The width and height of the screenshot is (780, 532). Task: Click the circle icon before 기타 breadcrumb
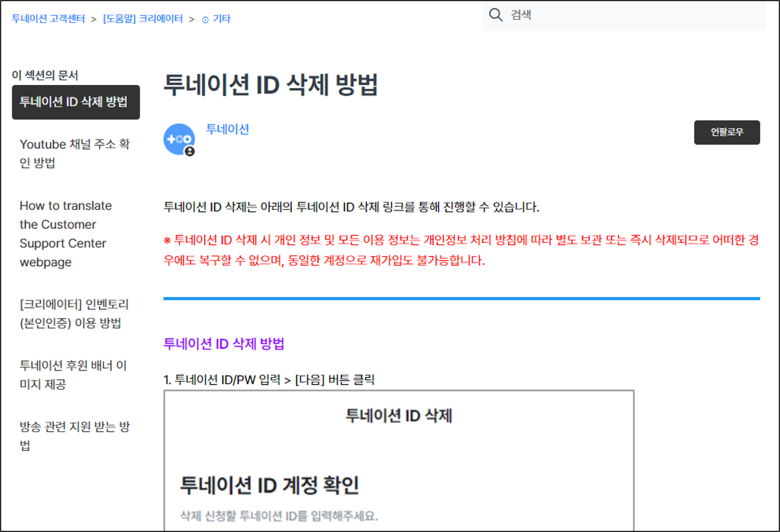[x=205, y=20]
